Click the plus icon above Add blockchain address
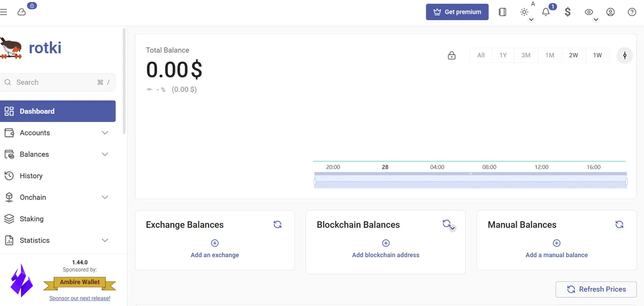The width and height of the screenshot is (644, 306). 386,243
